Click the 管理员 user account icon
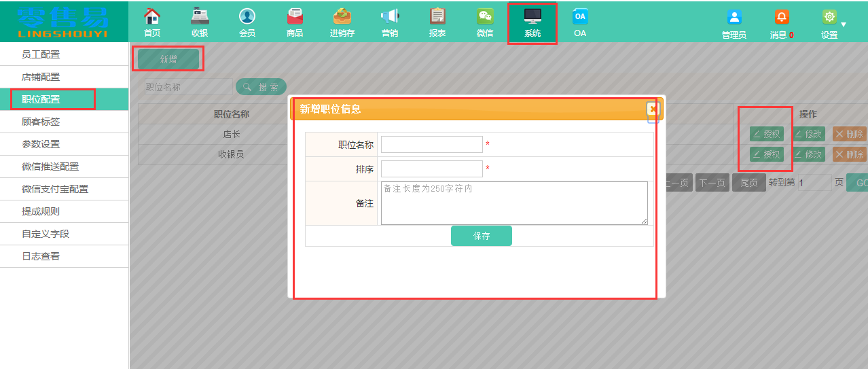The height and width of the screenshot is (369, 868). 734,18
